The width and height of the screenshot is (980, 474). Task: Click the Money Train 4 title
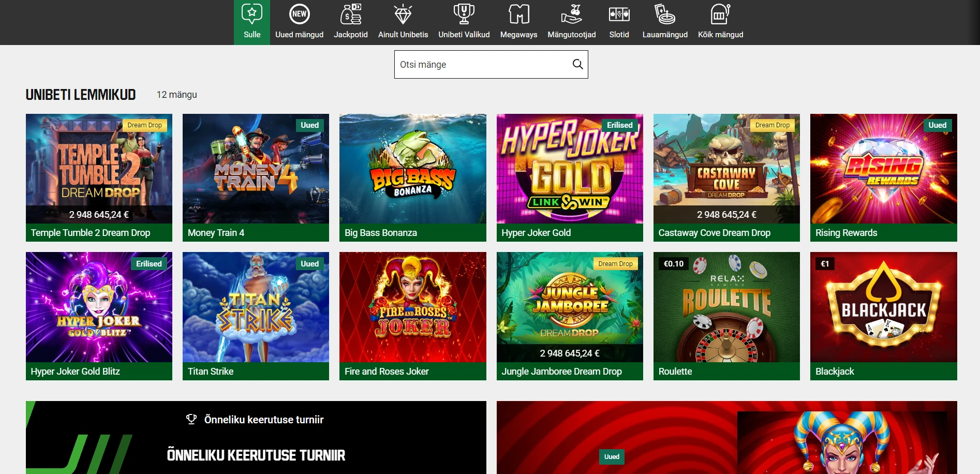[216, 233]
